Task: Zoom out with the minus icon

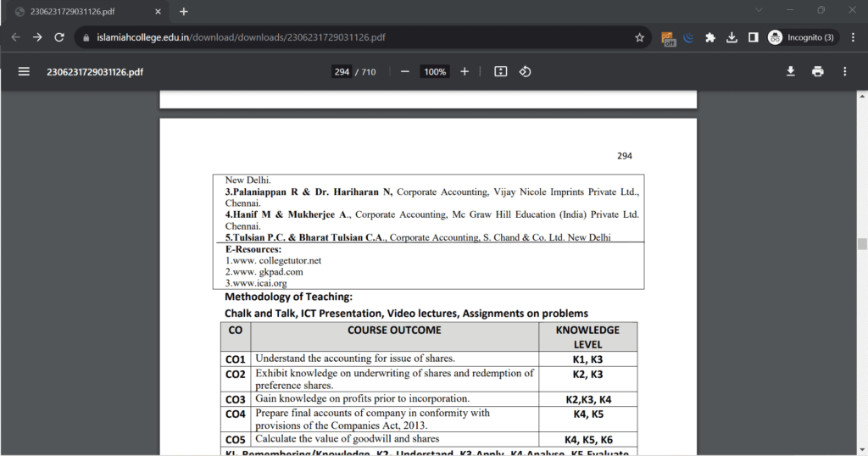Action: 404,71
